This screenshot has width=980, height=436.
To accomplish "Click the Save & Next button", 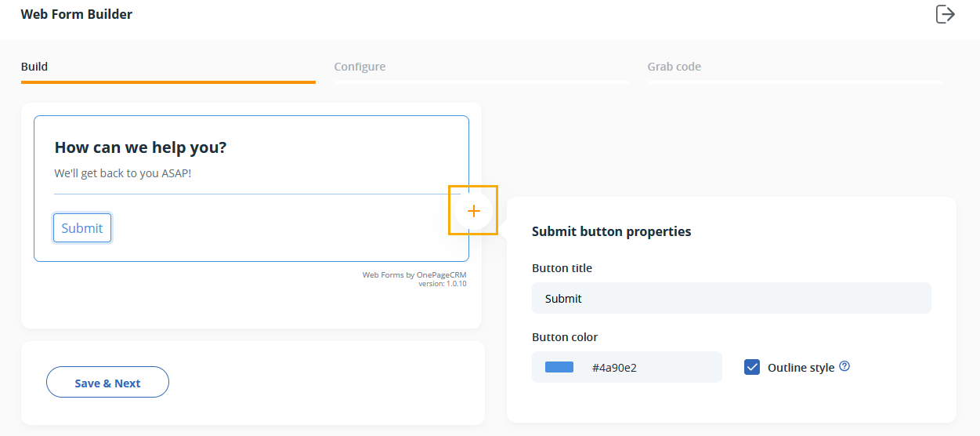I will 107,383.
